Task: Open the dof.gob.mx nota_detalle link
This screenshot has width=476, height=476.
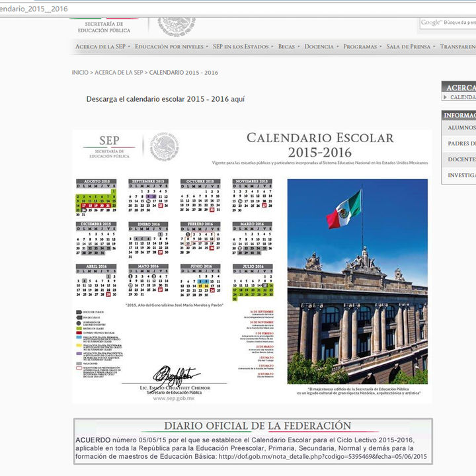Action: point(323,457)
